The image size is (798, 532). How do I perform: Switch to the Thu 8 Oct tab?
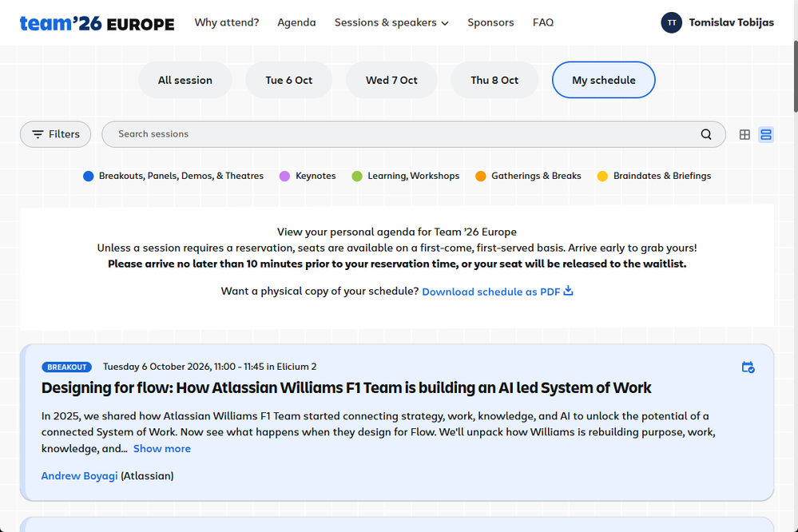point(494,80)
